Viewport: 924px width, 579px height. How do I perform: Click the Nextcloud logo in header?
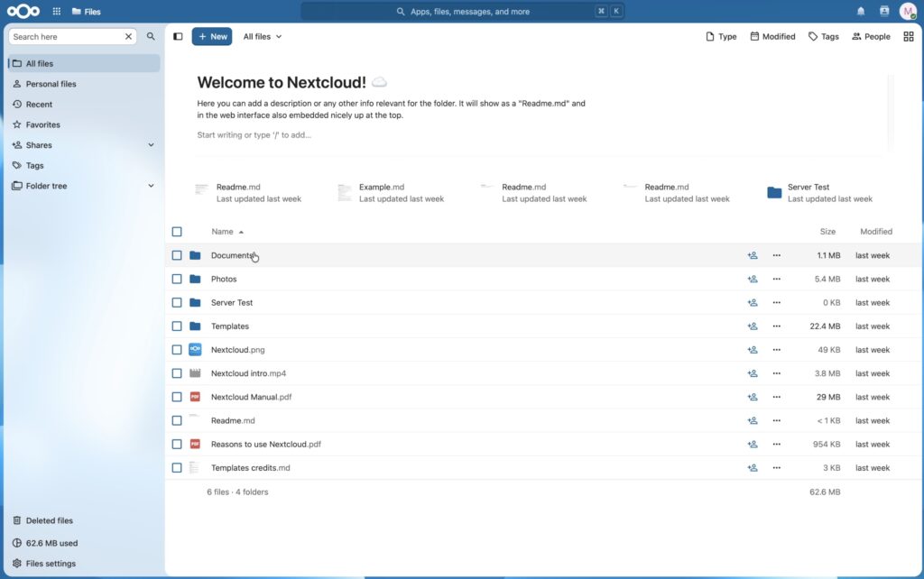point(23,11)
